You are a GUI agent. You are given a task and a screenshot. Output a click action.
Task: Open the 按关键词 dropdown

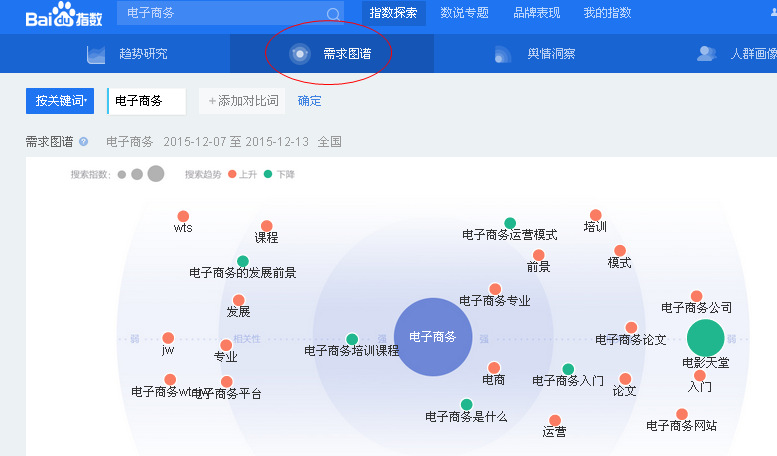click(x=60, y=101)
